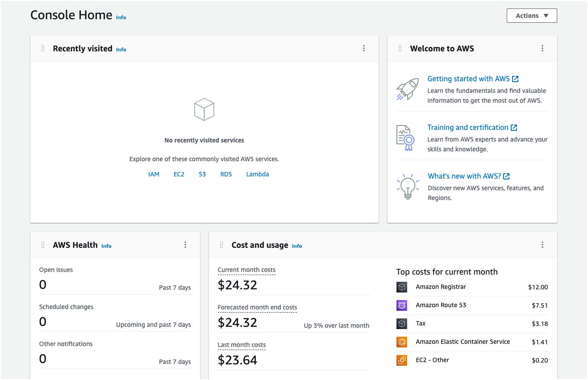The height and width of the screenshot is (380, 588).
Task: Click the rocket icon
Action: click(x=408, y=89)
